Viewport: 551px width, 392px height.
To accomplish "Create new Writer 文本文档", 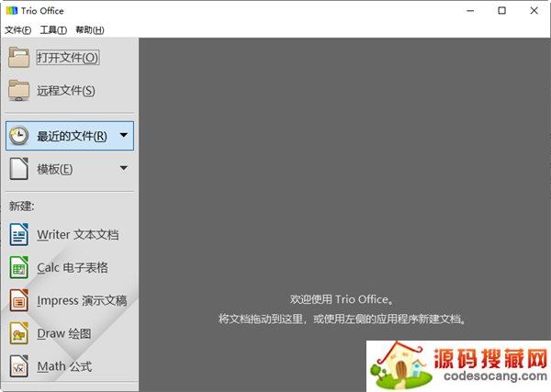I will [x=78, y=235].
